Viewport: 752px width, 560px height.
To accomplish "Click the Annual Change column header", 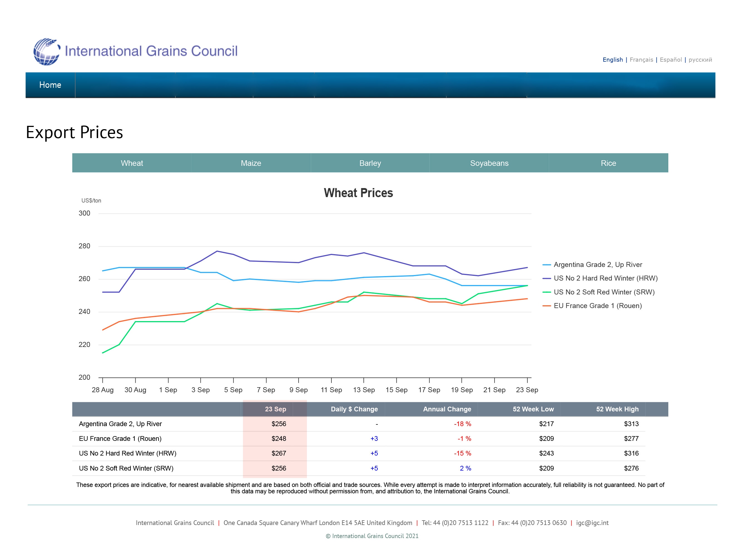I will 447,409.
